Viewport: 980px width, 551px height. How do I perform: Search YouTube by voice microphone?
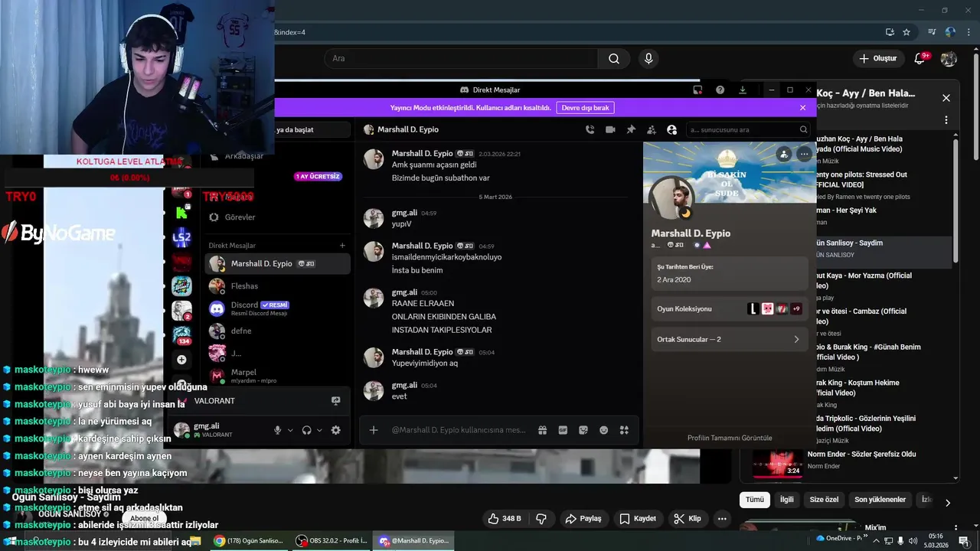pos(648,58)
